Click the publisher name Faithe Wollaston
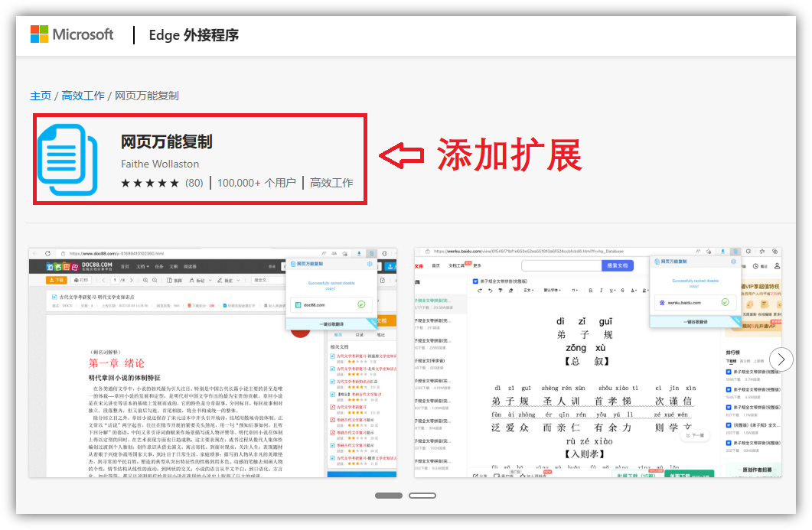812x530 pixels. coord(160,164)
